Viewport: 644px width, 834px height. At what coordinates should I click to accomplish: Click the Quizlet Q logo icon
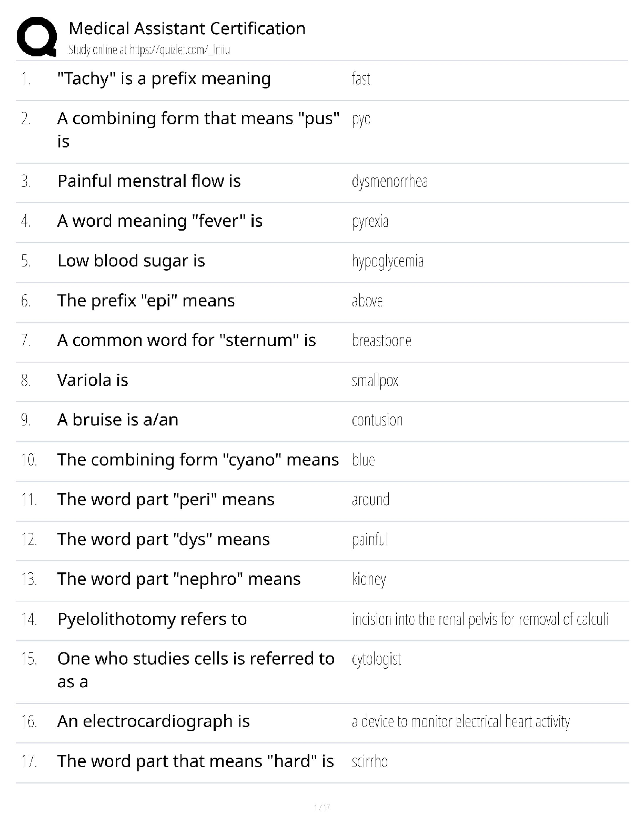(37, 36)
